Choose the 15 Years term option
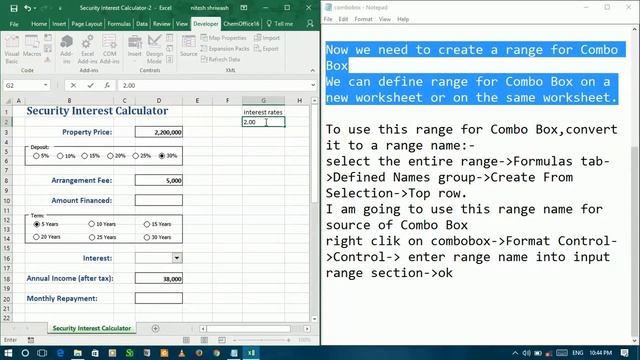Screen dimensions: 640x360 click(147, 224)
